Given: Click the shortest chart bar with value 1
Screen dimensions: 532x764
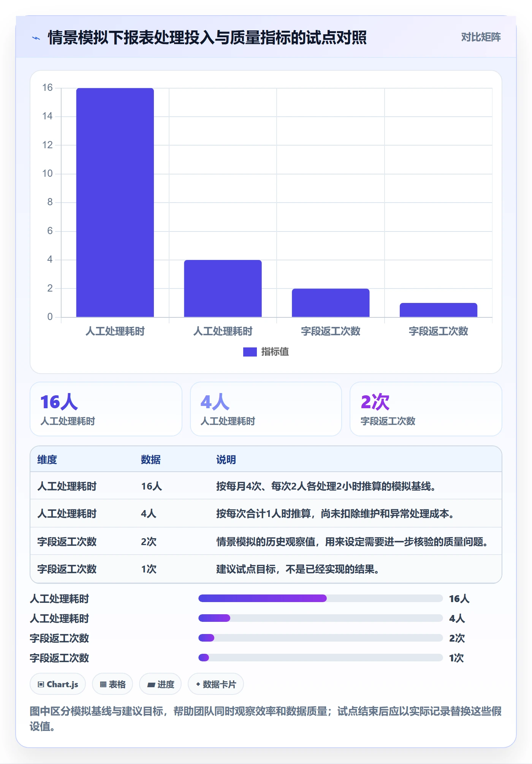Looking at the screenshot, I should (x=439, y=310).
